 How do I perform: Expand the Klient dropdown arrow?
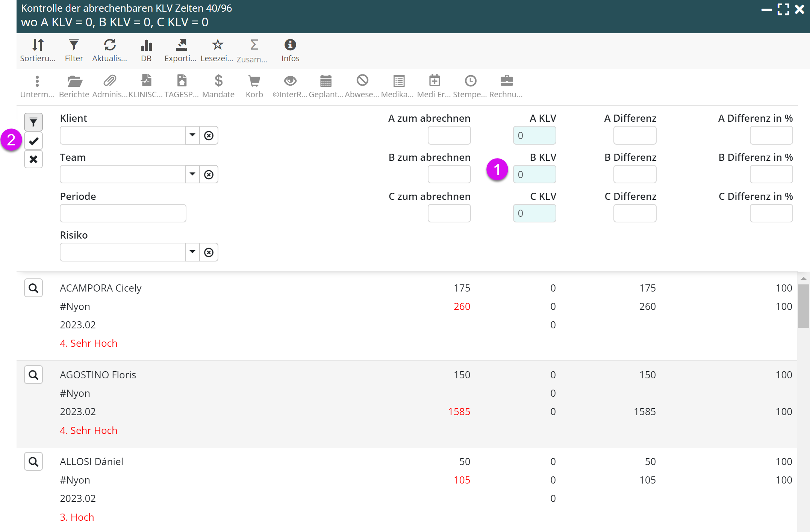[x=192, y=135]
